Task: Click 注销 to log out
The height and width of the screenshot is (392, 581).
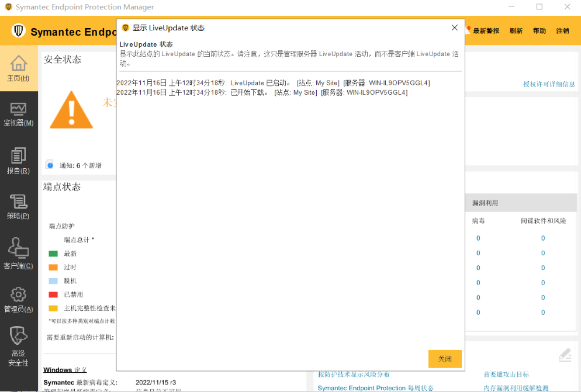Action: [562, 31]
